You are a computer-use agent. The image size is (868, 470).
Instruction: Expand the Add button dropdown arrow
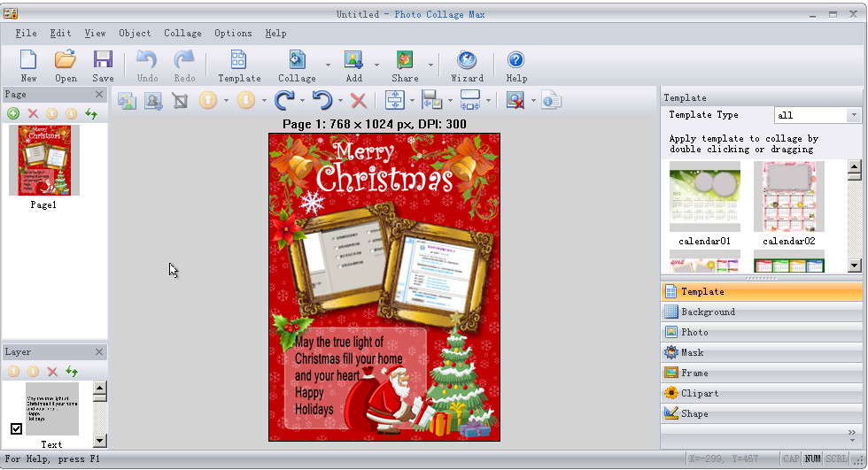376,65
